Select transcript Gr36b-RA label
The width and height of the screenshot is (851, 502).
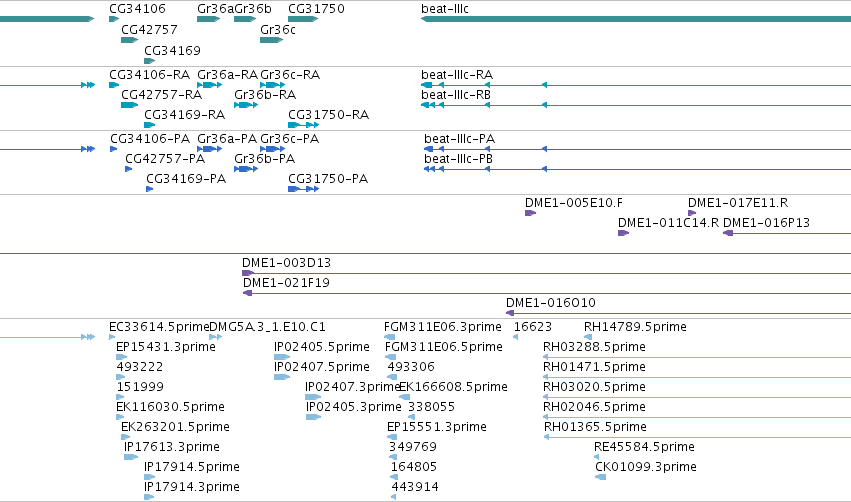pos(265,94)
